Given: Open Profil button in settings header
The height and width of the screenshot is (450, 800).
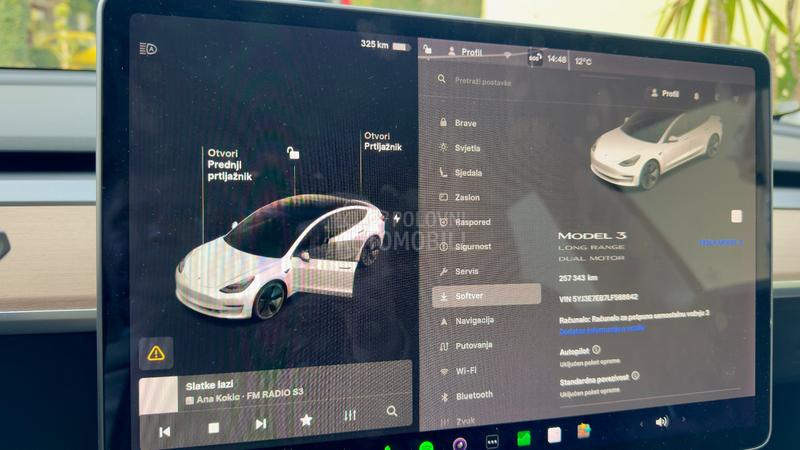Looking at the screenshot, I should 665,93.
